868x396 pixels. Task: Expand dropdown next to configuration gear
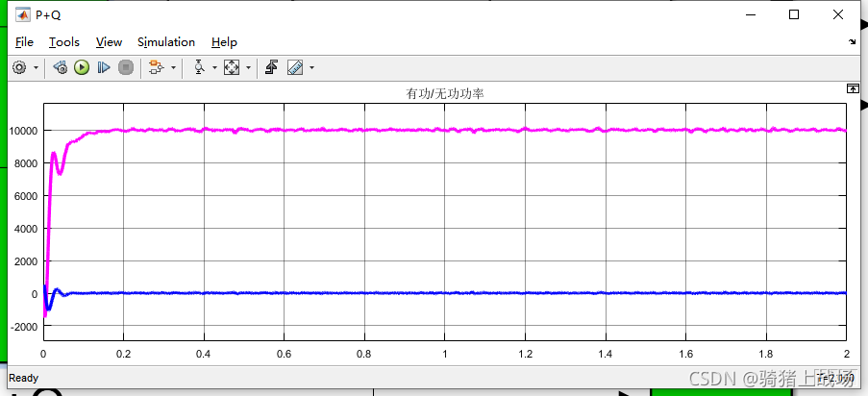[36, 67]
